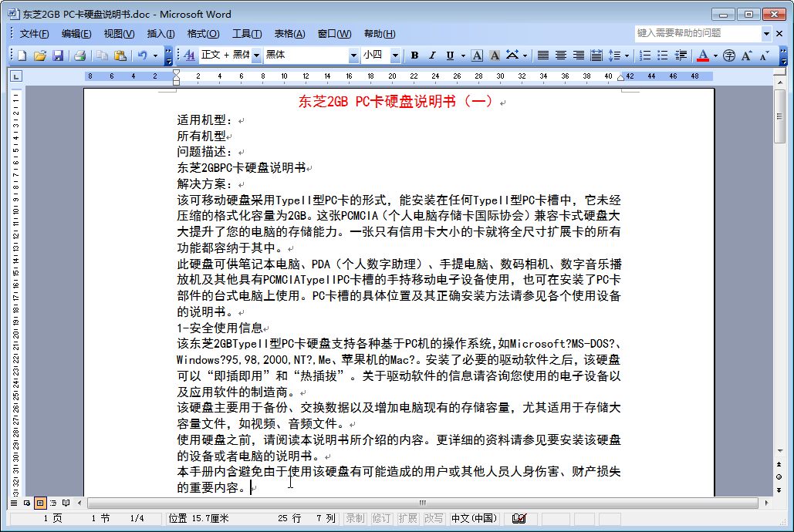Toggle Print Layout view button

(40, 503)
